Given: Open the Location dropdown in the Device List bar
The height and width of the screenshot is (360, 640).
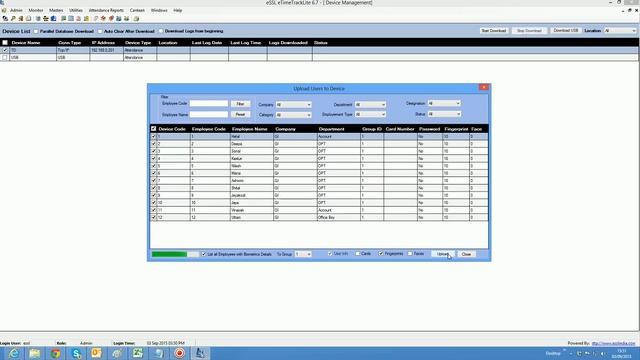Looking at the screenshot, I should (x=620, y=31).
